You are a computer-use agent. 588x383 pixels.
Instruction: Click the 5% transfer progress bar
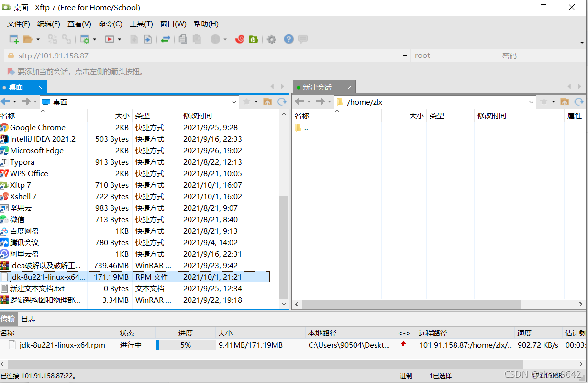pos(186,345)
